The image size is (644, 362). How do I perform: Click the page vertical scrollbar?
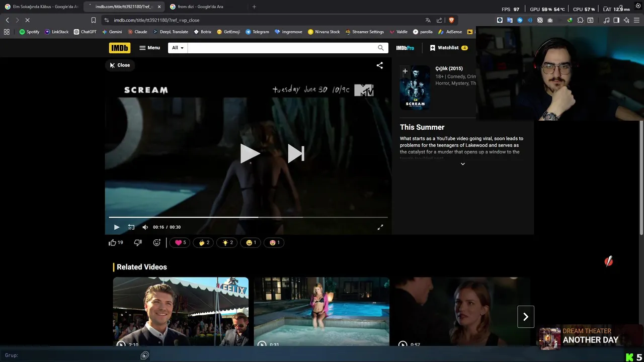[641, 177]
